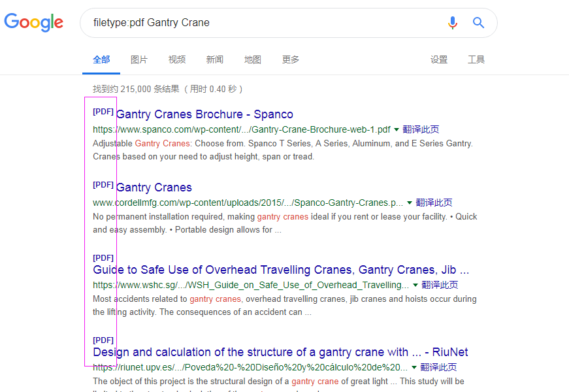The image size is (569, 392).
Task: Open the 地图 tab
Action: click(x=253, y=59)
